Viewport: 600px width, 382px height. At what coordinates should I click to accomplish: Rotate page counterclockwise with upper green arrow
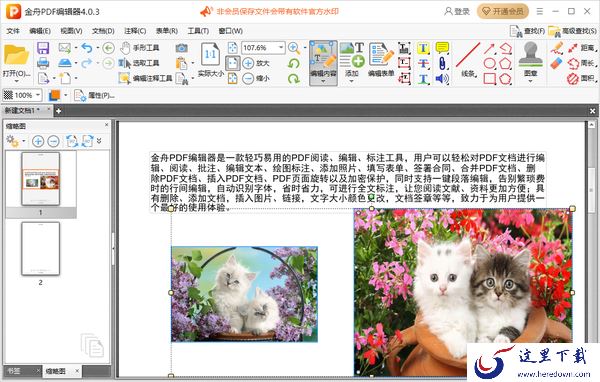tap(294, 64)
